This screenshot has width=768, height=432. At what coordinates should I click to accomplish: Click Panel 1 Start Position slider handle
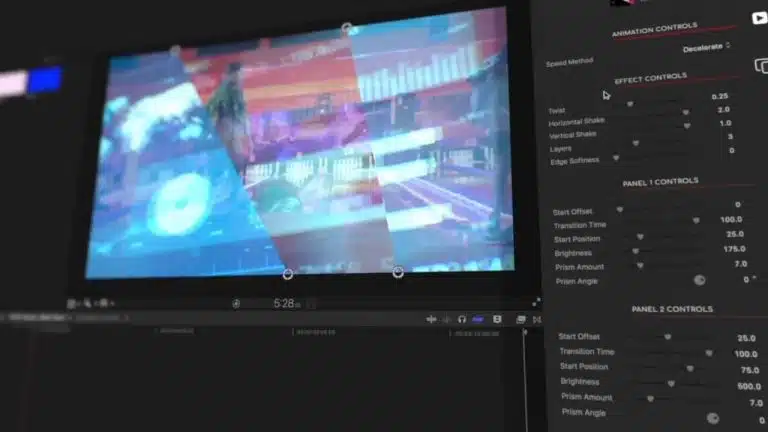[640, 237]
